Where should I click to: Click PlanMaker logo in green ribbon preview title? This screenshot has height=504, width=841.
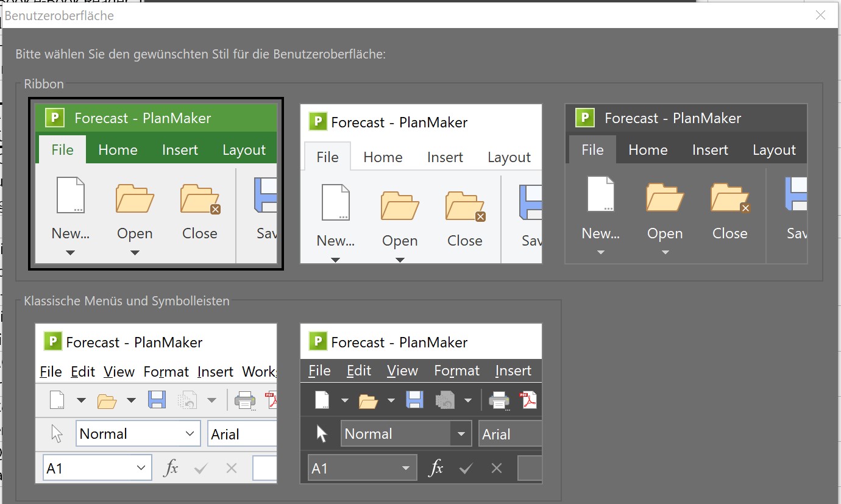pos(55,118)
